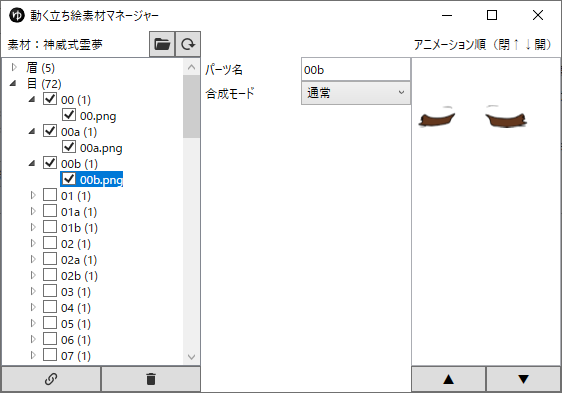Check the 04 (1) checkbox
562x393 pixels.
[50, 307]
